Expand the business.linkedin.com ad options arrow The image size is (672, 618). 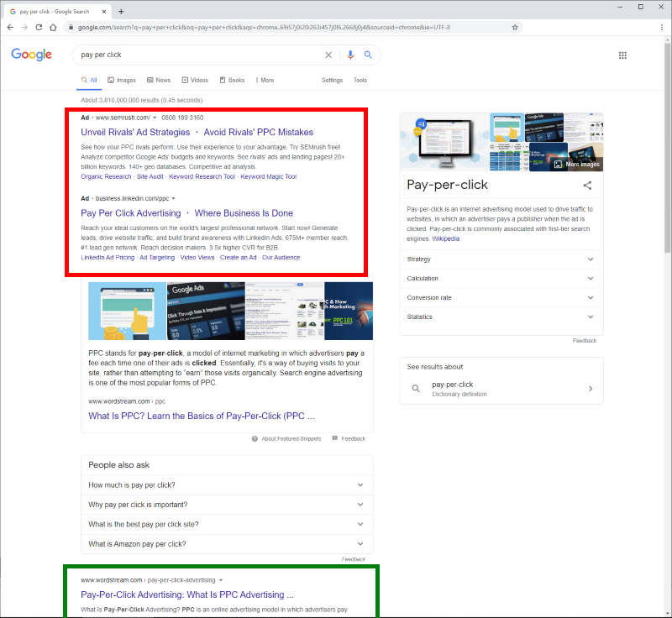tap(174, 199)
